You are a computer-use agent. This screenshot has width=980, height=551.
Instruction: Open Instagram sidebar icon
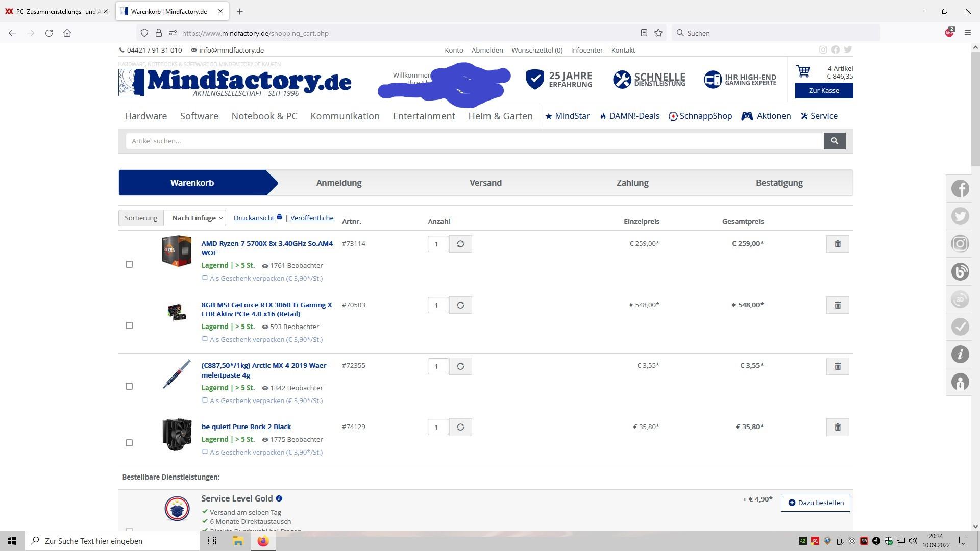960,244
